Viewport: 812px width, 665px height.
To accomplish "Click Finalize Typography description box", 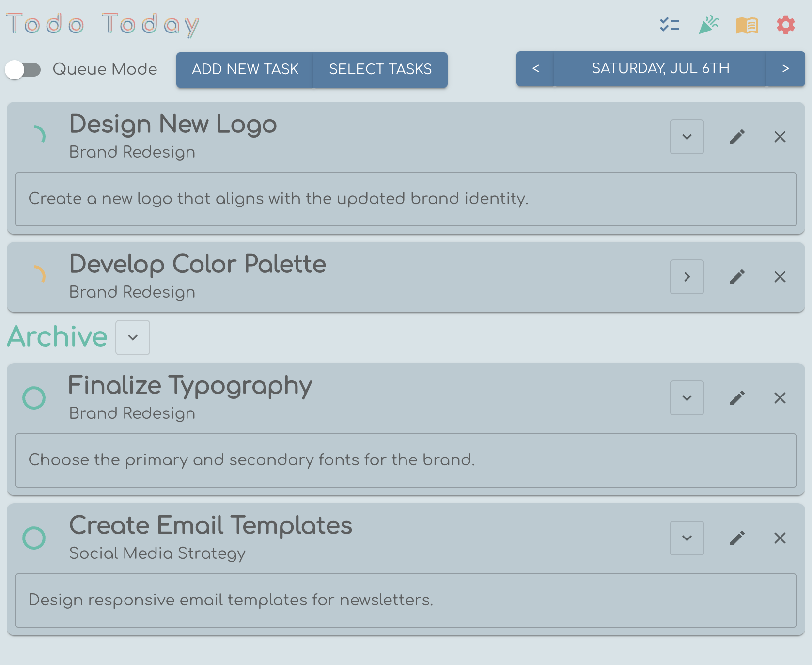I will (x=406, y=460).
